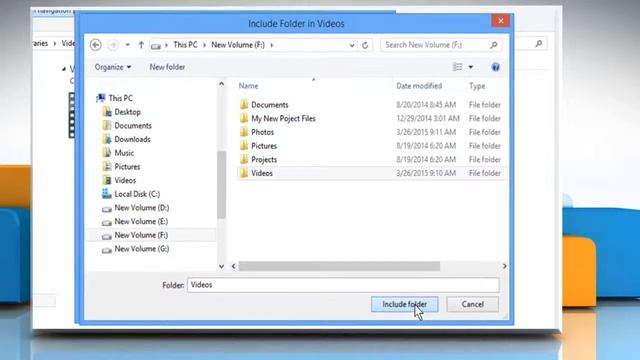Select This PC in navigation tree

pyautogui.click(x=120, y=98)
